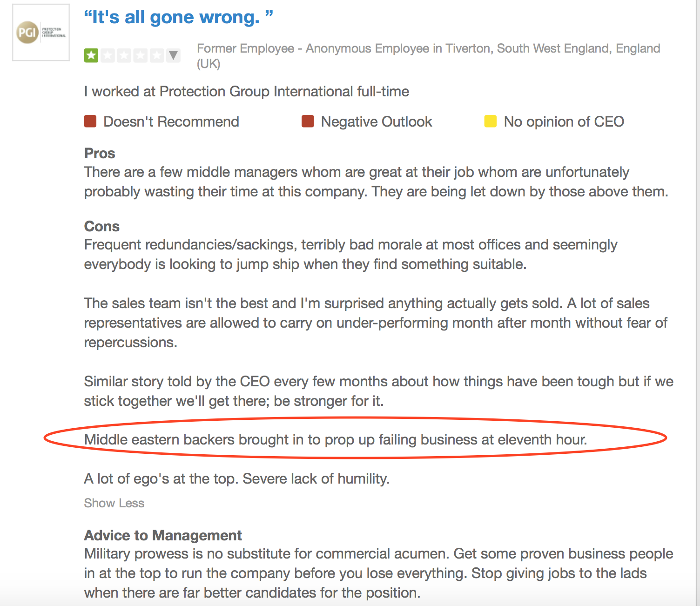Open the "It's all gone wrong." review title
The image size is (700, 606).
click(x=178, y=17)
